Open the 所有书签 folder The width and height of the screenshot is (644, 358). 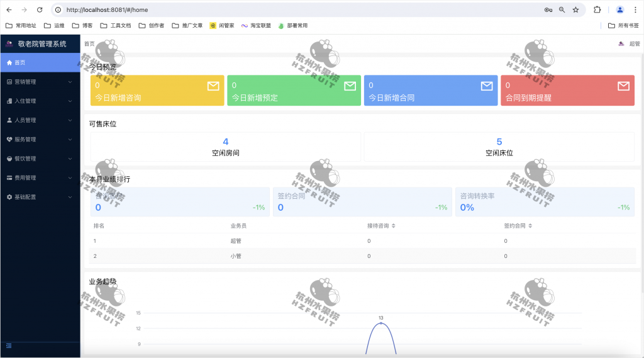(x=623, y=26)
